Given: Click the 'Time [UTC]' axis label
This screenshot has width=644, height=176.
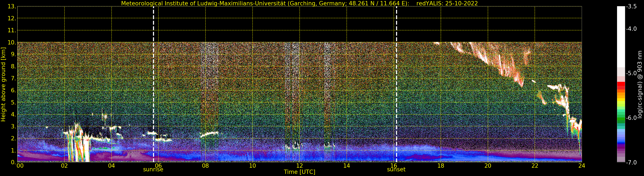Looking at the screenshot, I should (300, 172).
